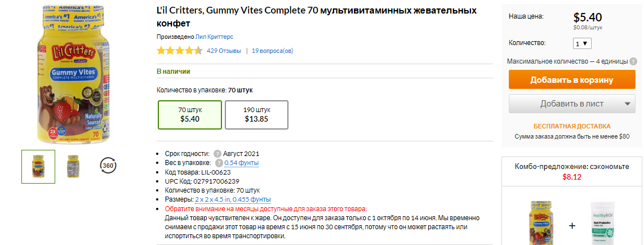
Task: Open the 19 вопроса(ов) questions link
Action: [272, 51]
